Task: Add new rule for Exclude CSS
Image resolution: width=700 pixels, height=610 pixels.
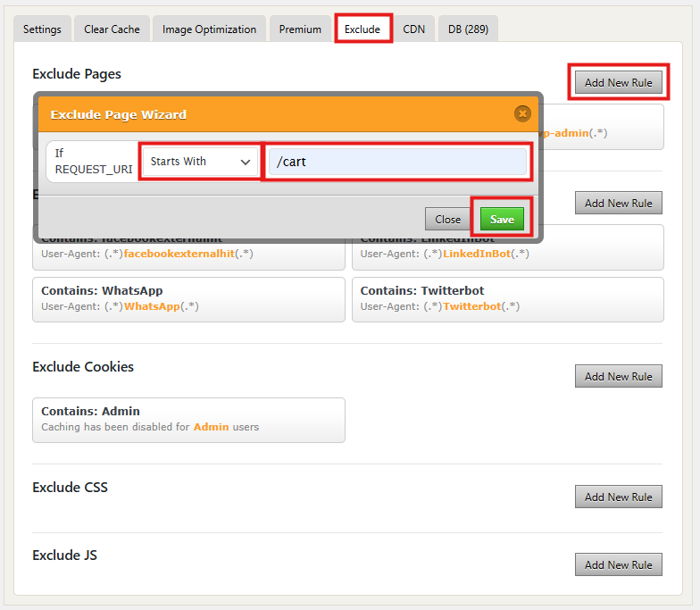Action: pyautogui.click(x=618, y=497)
